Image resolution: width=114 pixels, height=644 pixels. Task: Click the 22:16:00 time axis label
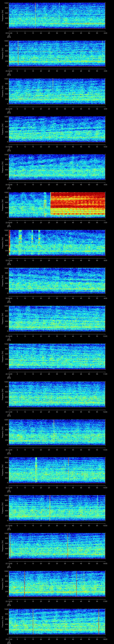9,601
